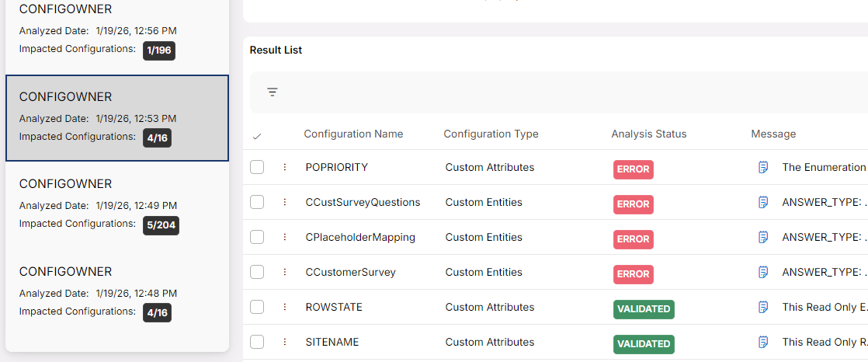868x362 pixels.
Task: Click the 4/16 badge under 12:48 PM
Action: coord(157,313)
